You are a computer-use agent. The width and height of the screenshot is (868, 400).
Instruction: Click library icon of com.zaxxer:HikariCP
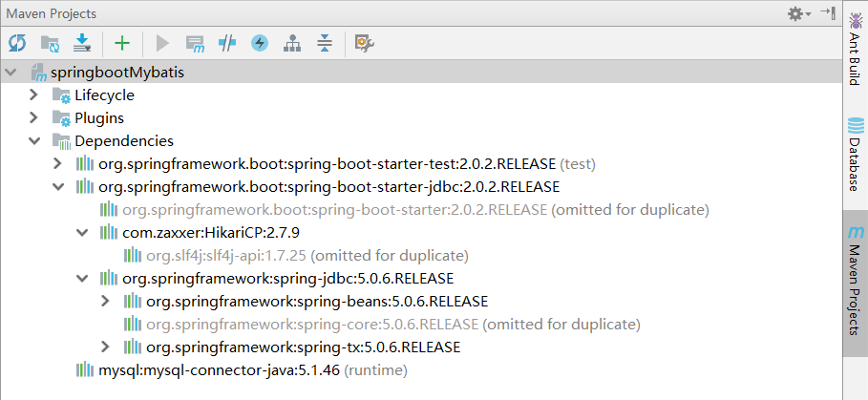[109, 233]
